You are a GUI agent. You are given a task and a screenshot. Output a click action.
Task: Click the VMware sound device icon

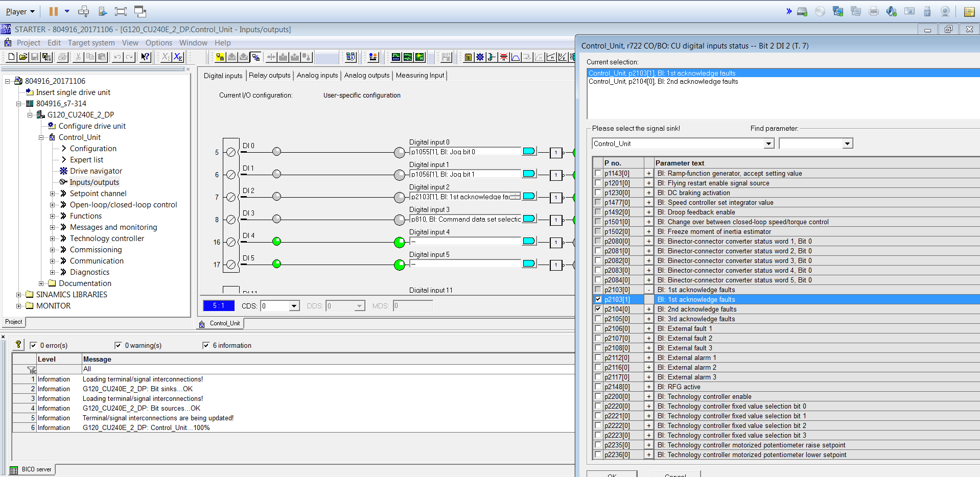click(x=892, y=11)
